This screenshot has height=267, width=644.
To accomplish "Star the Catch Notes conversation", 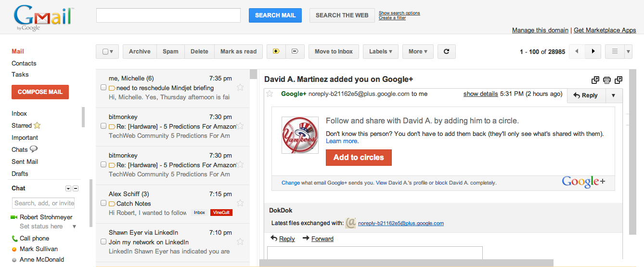I will pos(240,203).
